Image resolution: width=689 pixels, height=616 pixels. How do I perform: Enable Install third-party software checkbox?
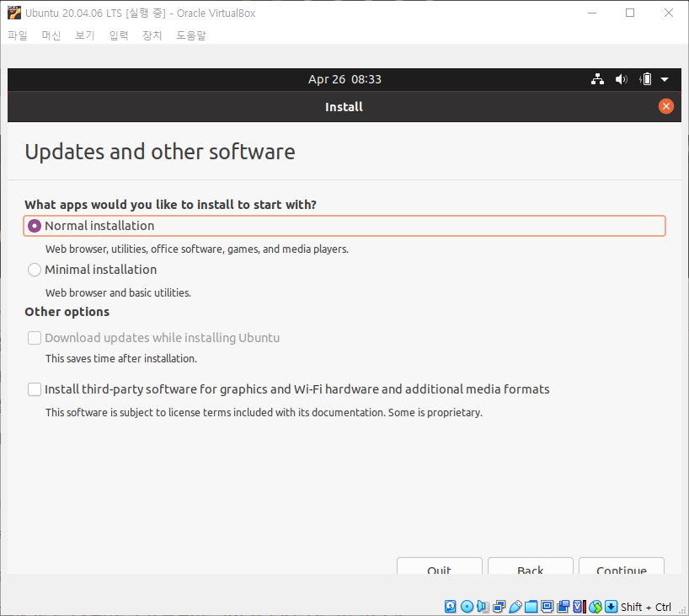click(x=35, y=389)
